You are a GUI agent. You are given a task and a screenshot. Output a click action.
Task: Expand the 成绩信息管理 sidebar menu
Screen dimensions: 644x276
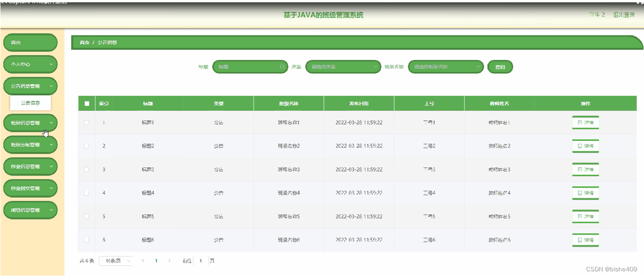30,210
